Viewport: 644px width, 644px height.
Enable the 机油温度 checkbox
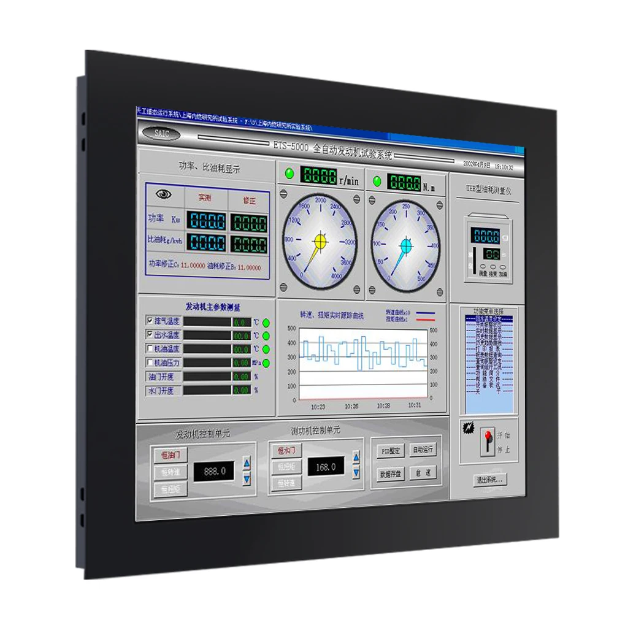coord(150,348)
